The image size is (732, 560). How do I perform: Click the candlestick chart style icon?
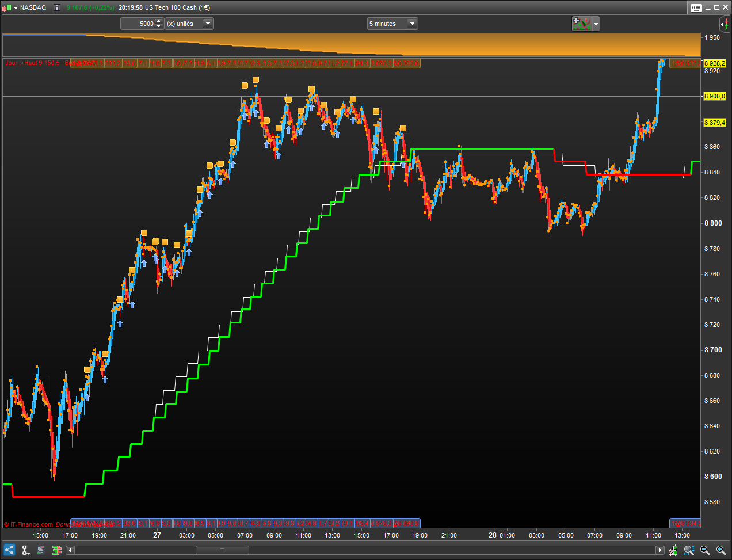tap(6, 7)
